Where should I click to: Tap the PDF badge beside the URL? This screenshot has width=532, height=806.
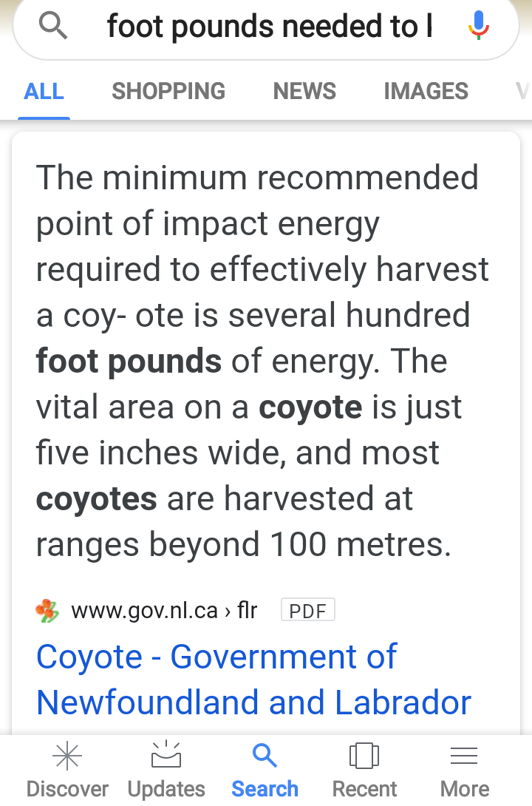pyautogui.click(x=307, y=610)
